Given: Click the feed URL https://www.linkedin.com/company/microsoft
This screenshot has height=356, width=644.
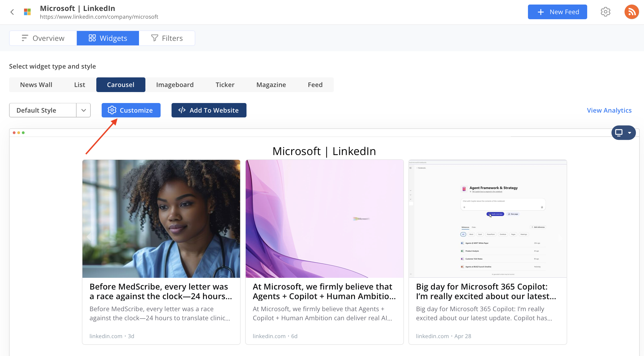Looking at the screenshot, I should [x=99, y=17].
